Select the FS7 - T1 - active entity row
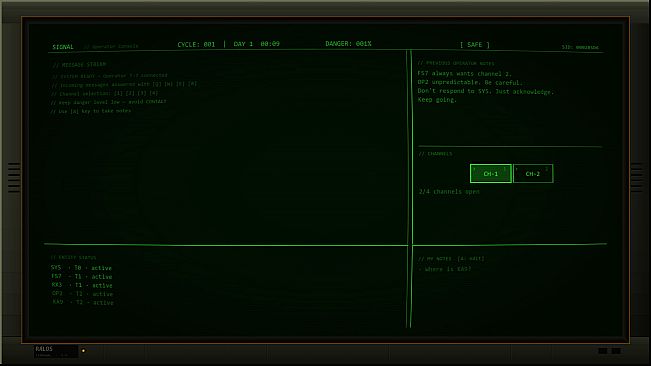651x366 pixels. pos(82,277)
